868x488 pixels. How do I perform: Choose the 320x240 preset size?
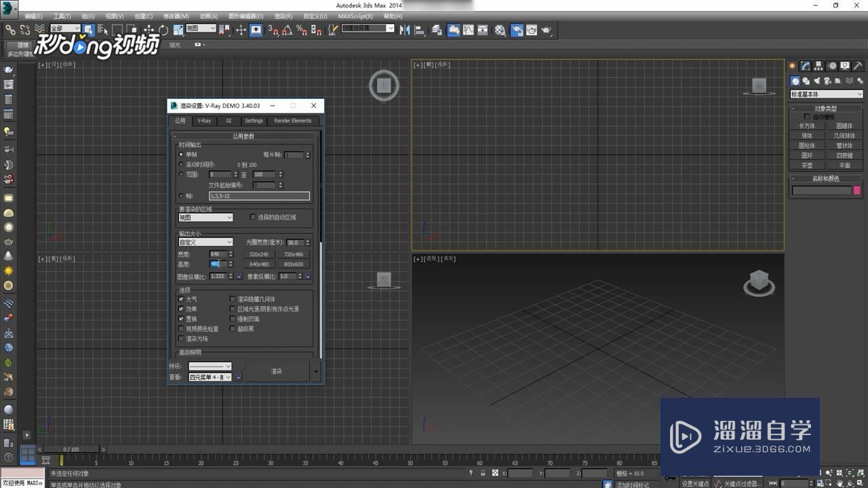coord(259,254)
